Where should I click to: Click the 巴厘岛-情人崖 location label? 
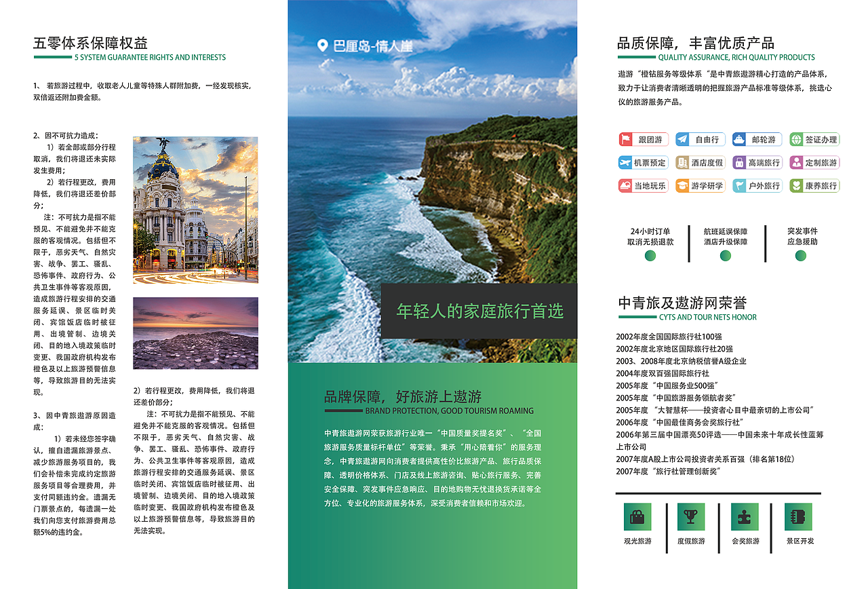tap(373, 46)
